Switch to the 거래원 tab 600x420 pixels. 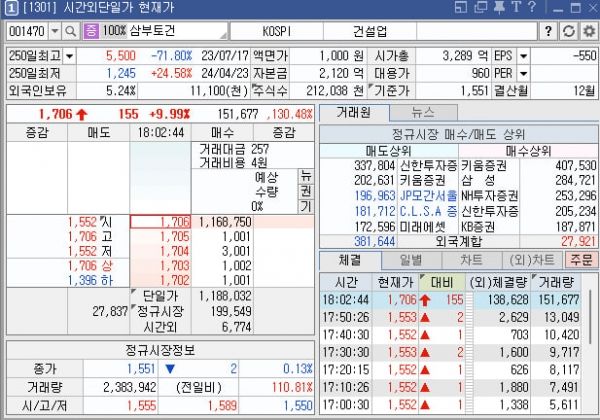click(354, 112)
